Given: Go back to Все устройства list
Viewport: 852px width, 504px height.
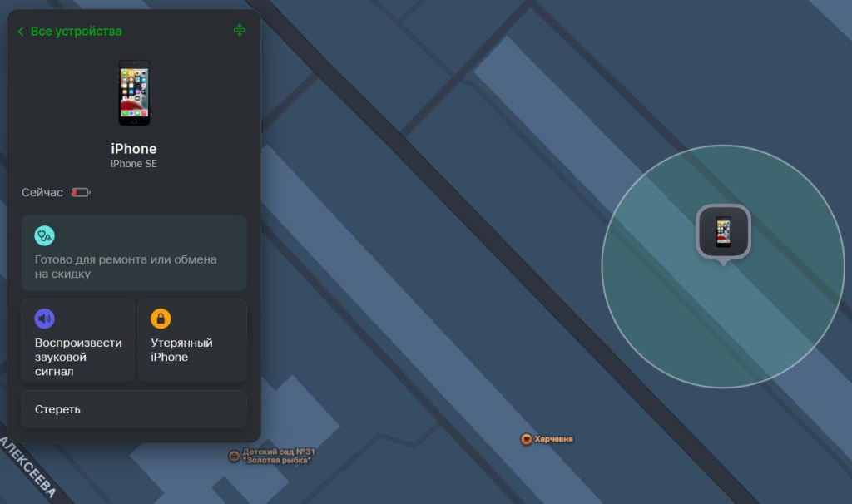Looking at the screenshot, I should point(76,32).
